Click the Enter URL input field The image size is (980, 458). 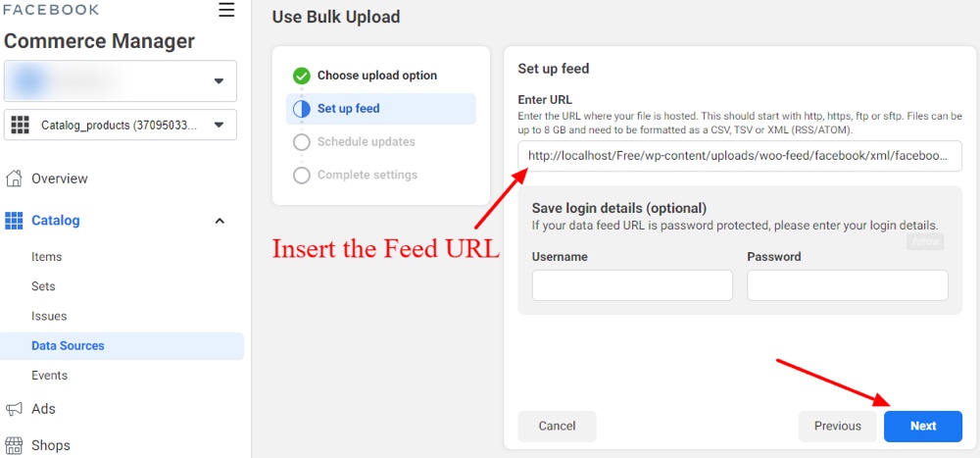tap(739, 156)
